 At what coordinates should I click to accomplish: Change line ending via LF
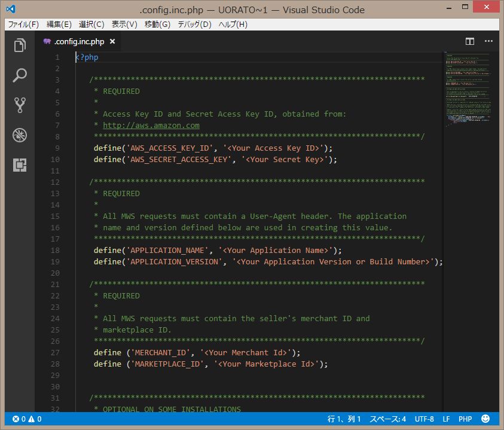[x=446, y=419]
